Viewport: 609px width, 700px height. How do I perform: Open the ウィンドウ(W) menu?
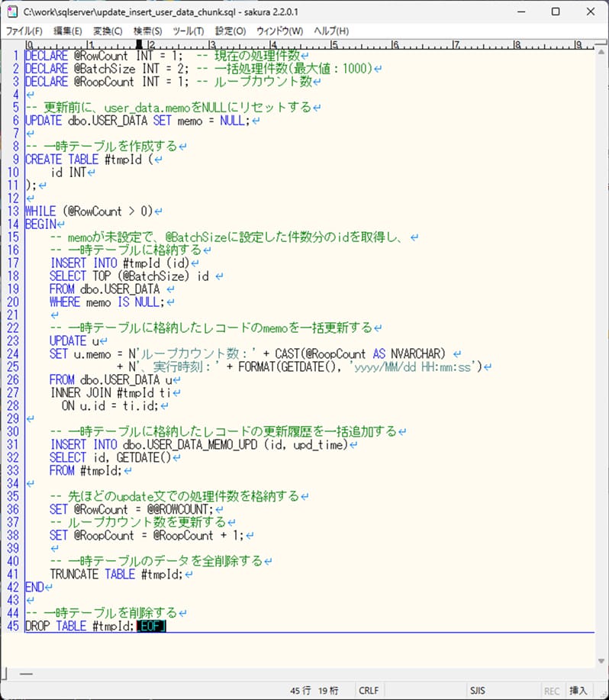pos(279,31)
